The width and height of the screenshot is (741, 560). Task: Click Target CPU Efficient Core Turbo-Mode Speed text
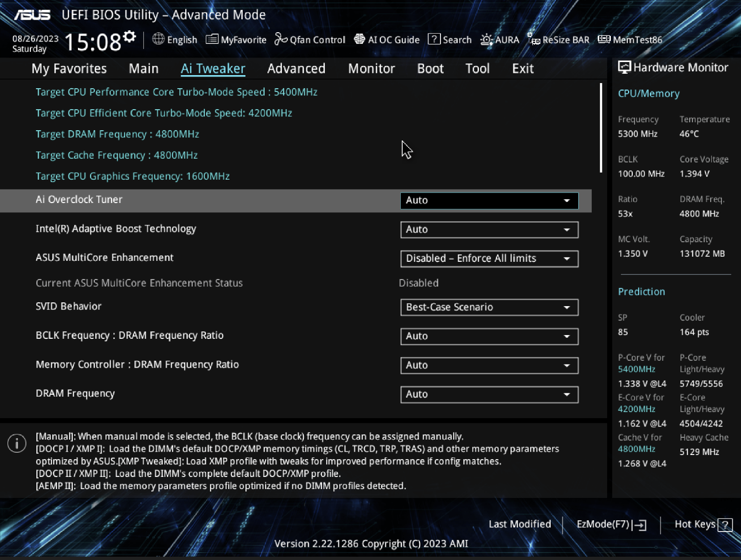click(164, 113)
